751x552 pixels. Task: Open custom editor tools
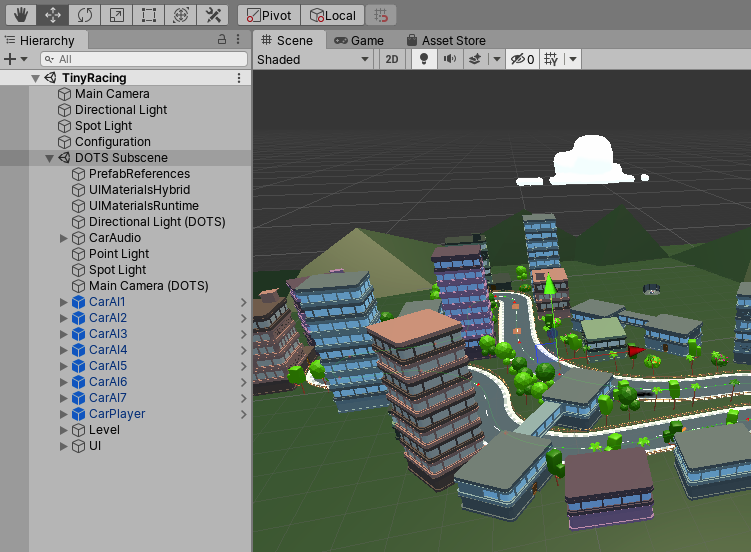(213, 15)
